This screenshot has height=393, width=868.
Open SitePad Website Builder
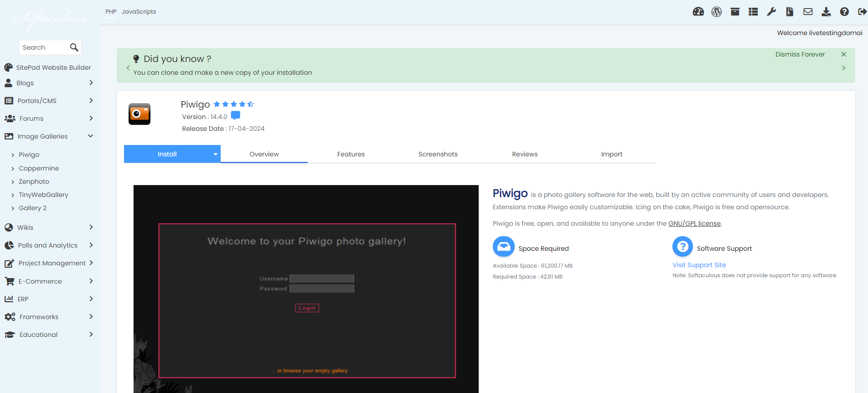pos(53,67)
